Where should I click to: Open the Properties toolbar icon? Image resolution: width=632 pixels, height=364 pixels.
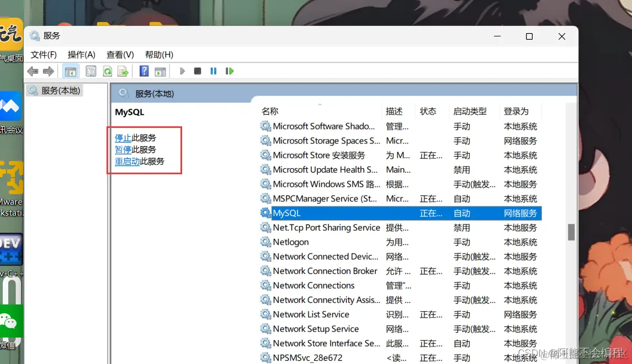(91, 71)
